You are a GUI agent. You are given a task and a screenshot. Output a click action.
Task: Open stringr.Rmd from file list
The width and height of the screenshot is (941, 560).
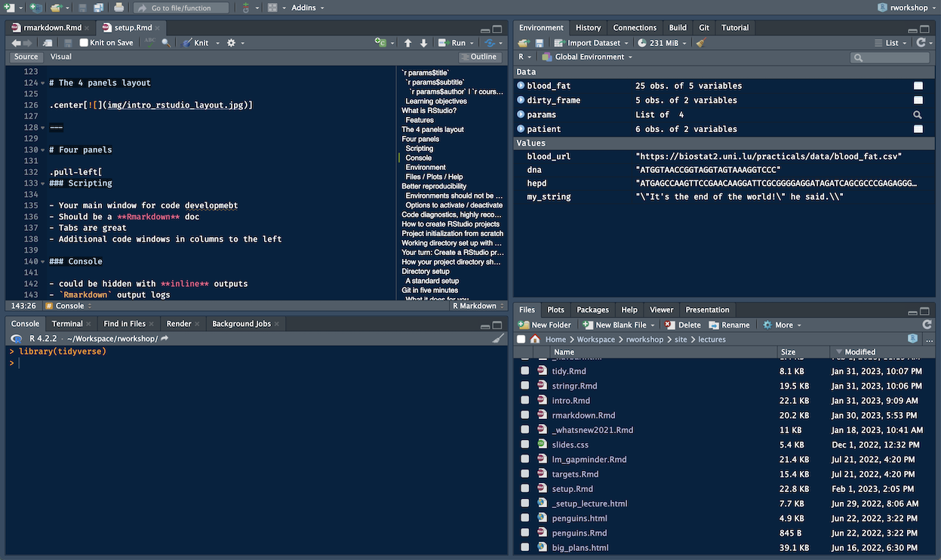[x=574, y=386]
